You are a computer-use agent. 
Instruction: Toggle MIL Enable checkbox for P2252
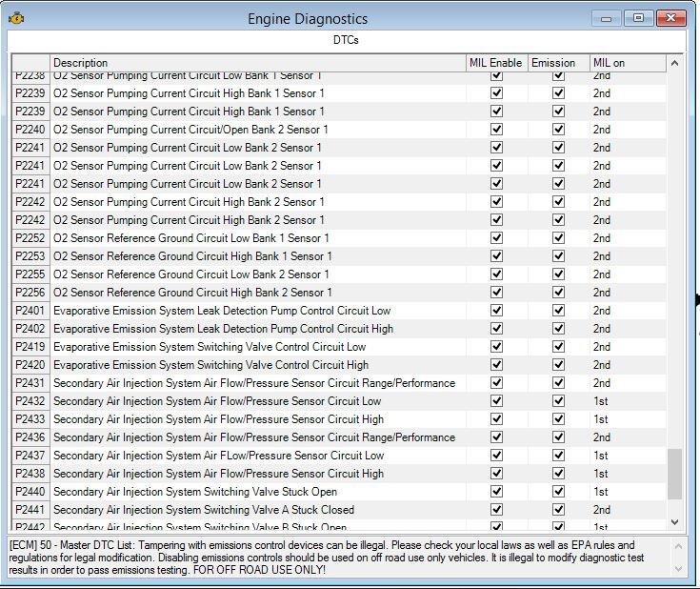[496, 238]
